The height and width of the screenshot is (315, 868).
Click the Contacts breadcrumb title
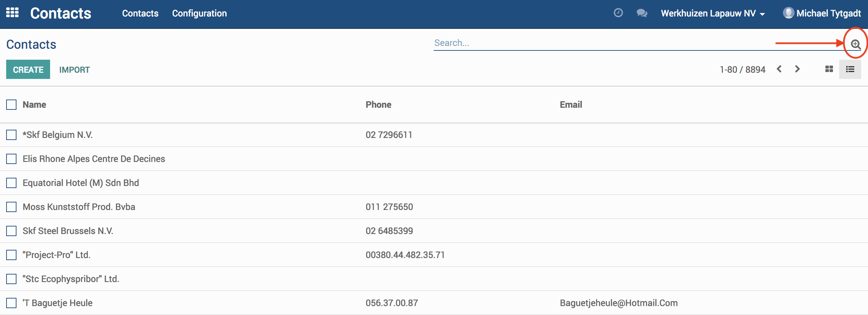[31, 44]
